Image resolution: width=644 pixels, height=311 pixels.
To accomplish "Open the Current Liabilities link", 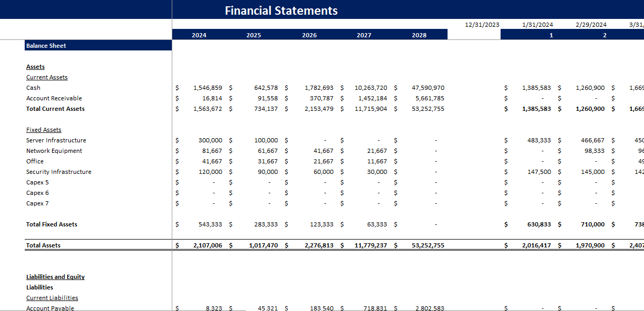I will pos(52,298).
